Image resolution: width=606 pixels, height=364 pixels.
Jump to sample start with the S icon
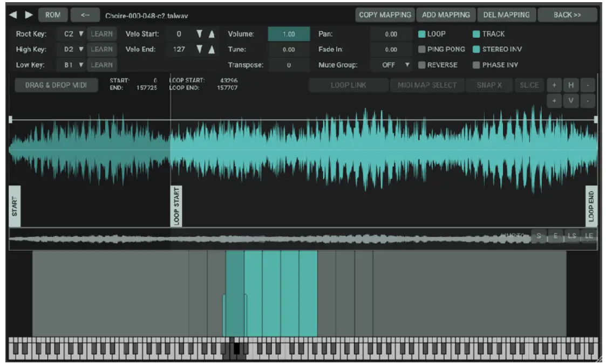[539, 236]
